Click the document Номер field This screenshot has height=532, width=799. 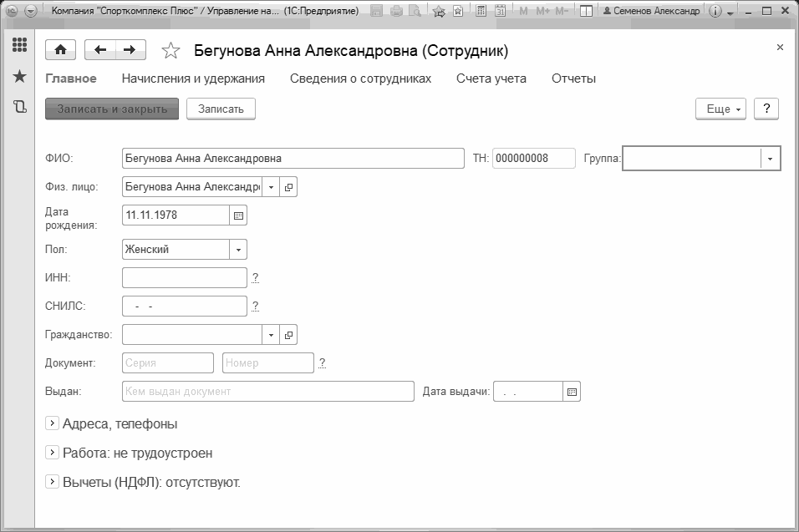coord(268,363)
